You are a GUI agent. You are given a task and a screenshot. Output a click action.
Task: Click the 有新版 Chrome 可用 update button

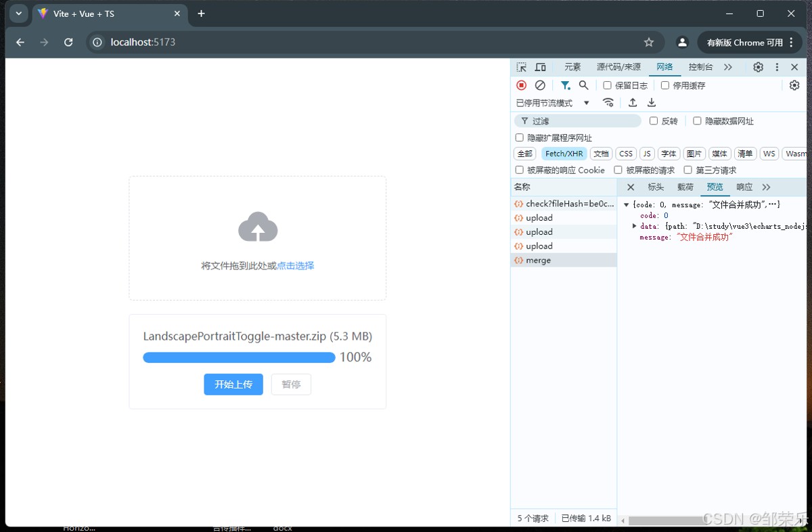(750, 42)
